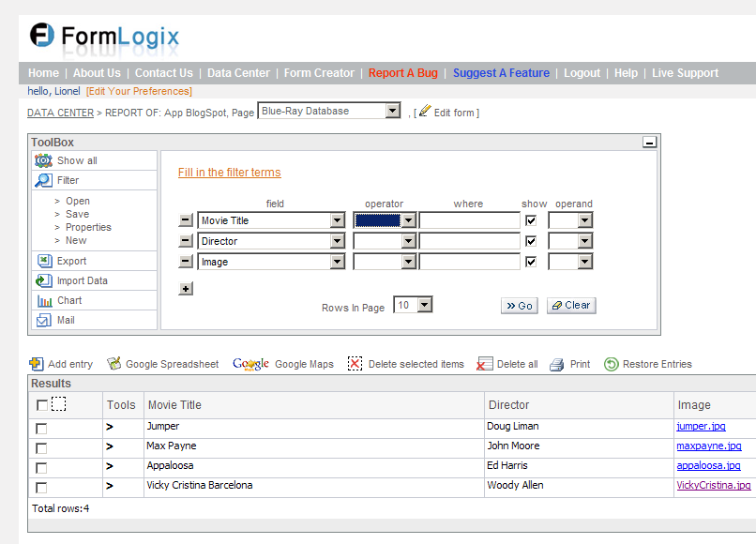Uncheck show for the Director filter

click(531, 241)
